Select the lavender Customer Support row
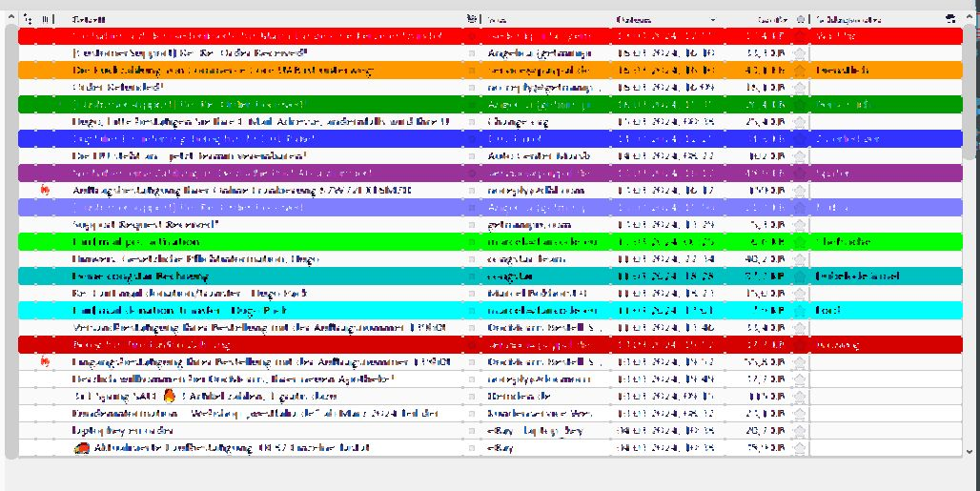 490,208
